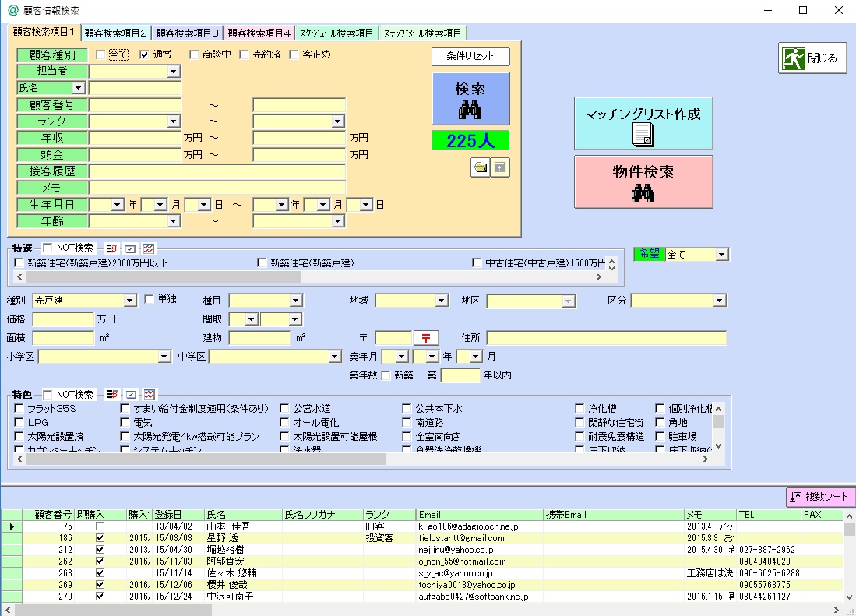Click the 検索 binoculars search button
The image size is (856, 616).
470,99
